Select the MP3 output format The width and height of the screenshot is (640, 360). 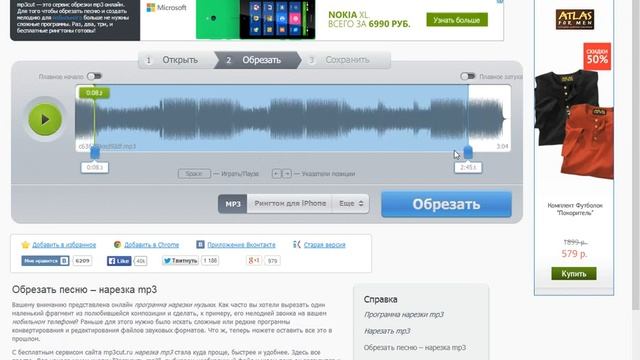(233, 204)
